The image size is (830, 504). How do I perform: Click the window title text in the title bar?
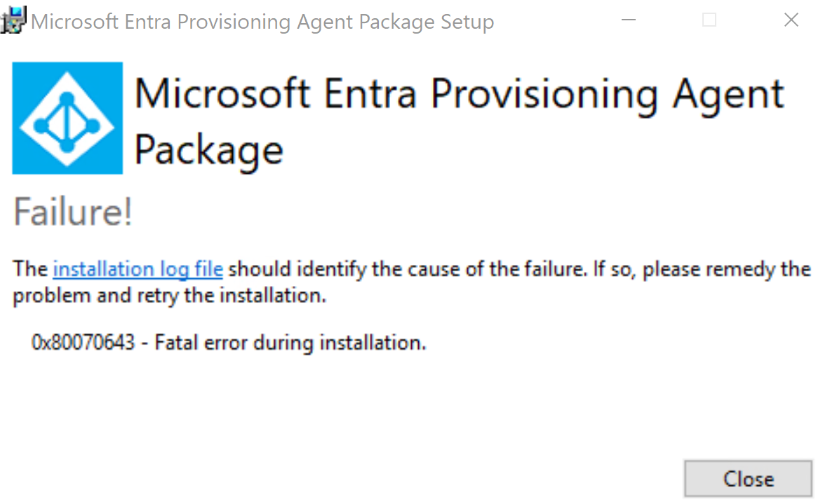pos(262,22)
